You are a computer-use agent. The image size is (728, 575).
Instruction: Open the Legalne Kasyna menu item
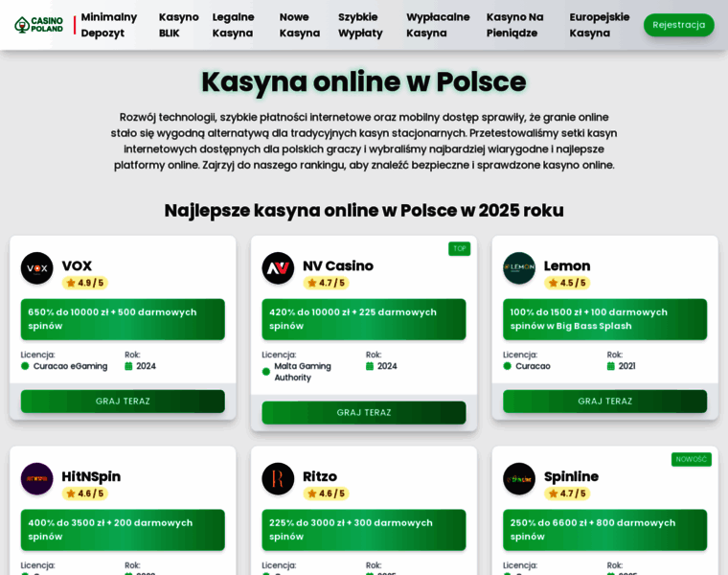(233, 25)
